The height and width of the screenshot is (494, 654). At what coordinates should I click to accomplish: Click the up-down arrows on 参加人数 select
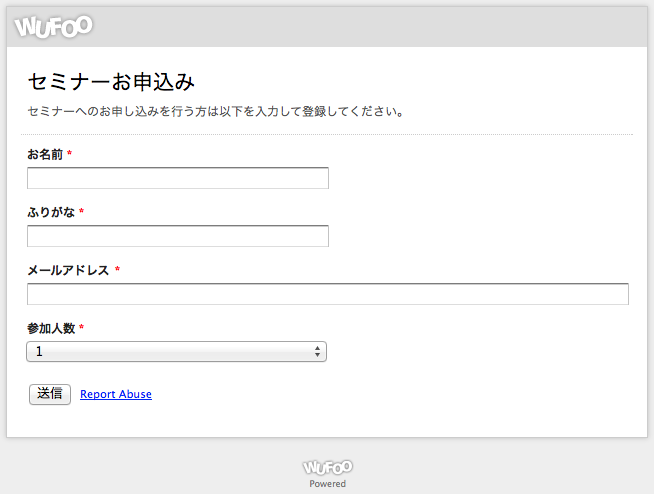(317, 352)
